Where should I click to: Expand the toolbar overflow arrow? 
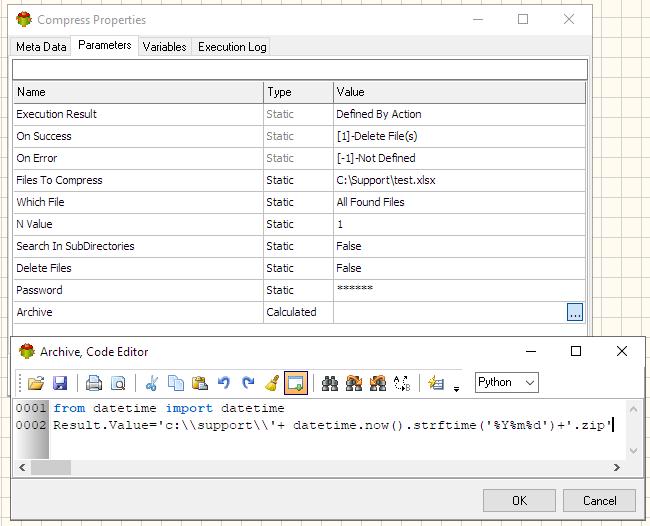[x=456, y=389]
